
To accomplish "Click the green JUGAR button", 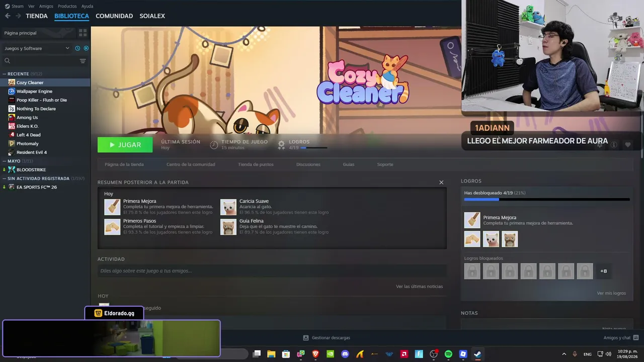I will tap(125, 145).
